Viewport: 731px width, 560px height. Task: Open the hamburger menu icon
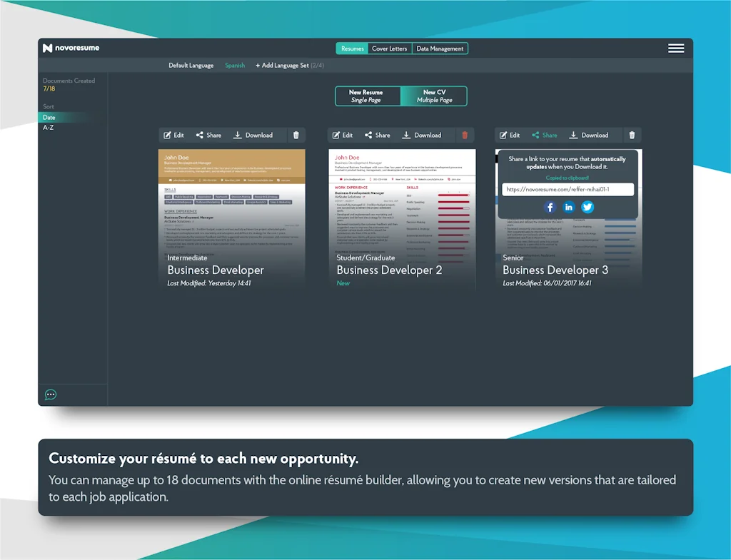(675, 49)
